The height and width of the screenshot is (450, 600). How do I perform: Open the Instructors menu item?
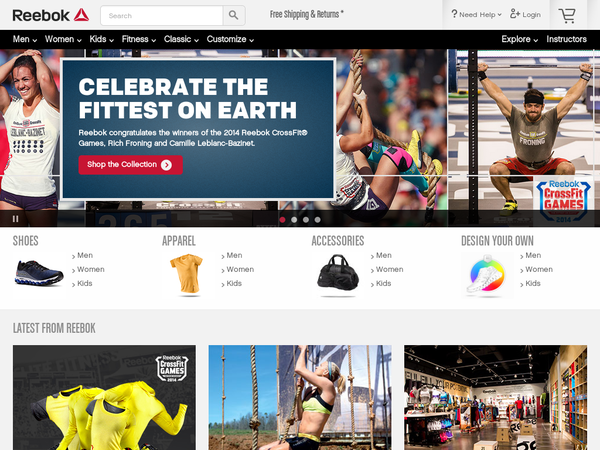tap(566, 39)
